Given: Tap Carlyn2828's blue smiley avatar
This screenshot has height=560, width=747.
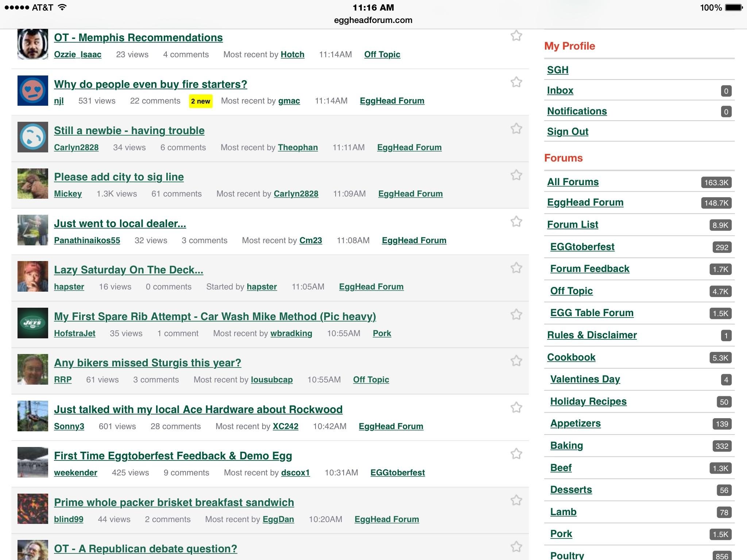Looking at the screenshot, I should [33, 137].
